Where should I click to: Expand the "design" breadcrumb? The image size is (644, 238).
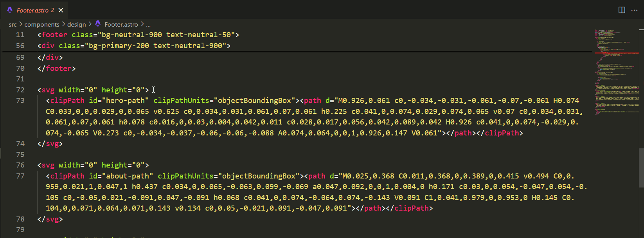(x=76, y=25)
